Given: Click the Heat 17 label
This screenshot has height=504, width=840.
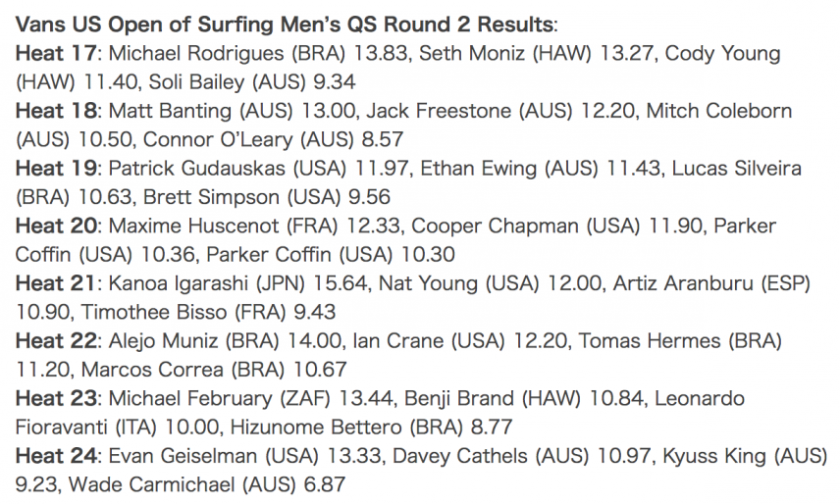Looking at the screenshot, I should pos(56,54).
